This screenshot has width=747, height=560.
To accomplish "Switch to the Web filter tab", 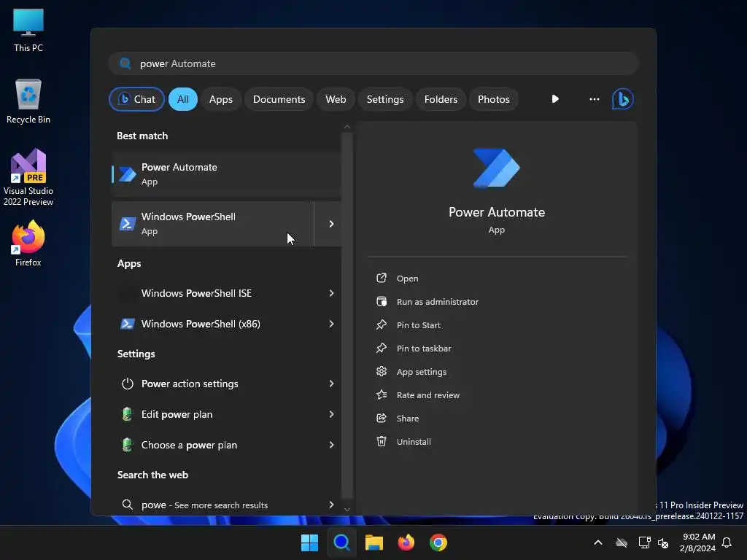I will pyautogui.click(x=336, y=99).
